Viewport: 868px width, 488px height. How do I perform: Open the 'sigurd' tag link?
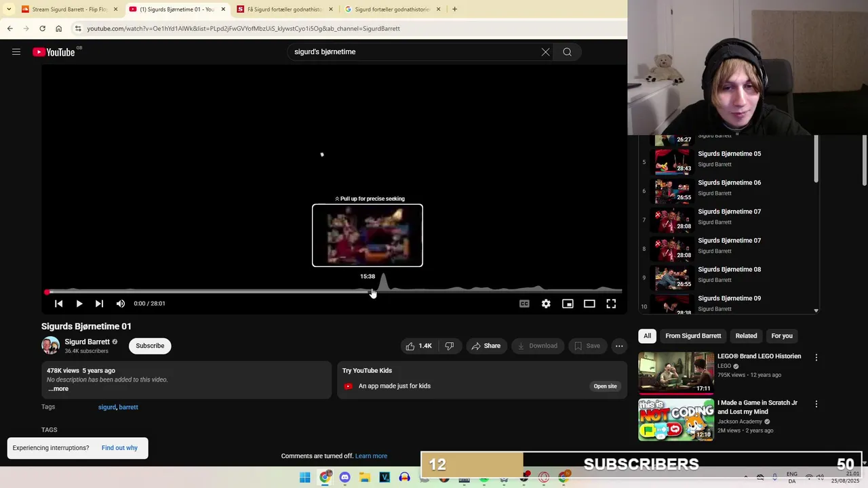tap(107, 407)
